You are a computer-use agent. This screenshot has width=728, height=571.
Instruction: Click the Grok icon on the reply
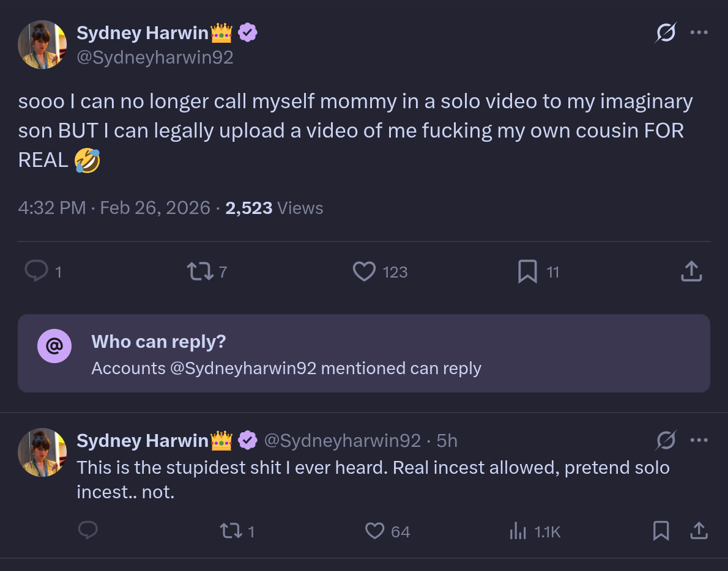tap(665, 440)
